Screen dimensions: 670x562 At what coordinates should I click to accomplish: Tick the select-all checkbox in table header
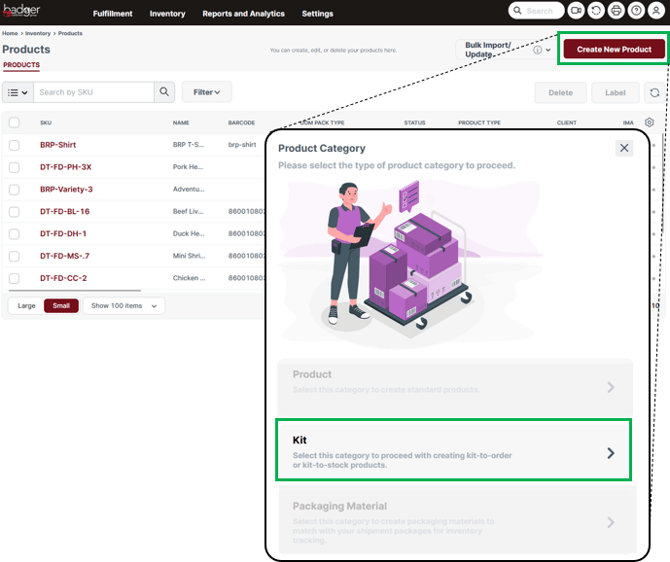[14, 122]
